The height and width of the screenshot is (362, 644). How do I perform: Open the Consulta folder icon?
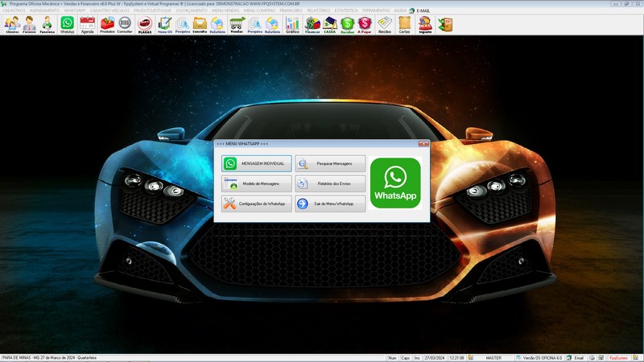tap(200, 25)
